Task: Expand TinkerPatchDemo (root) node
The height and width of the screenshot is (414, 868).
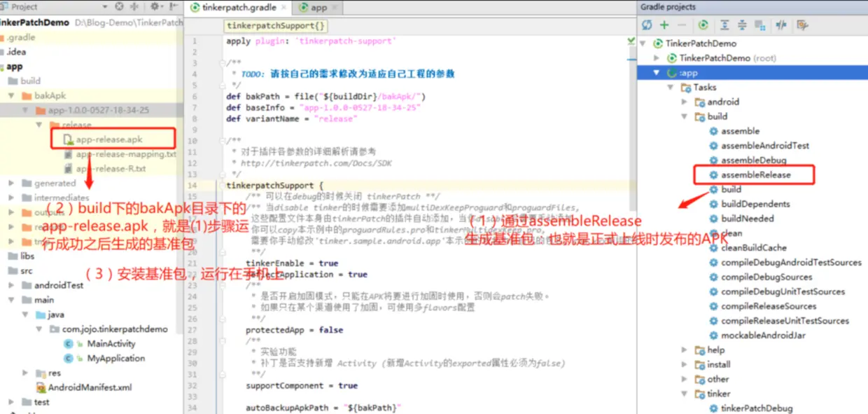Action: pos(657,58)
